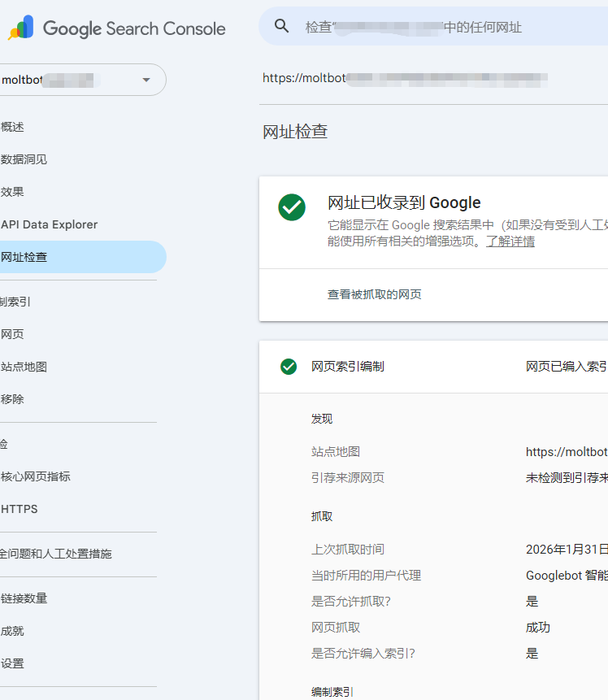Click the 网址检查 page heading

click(295, 132)
